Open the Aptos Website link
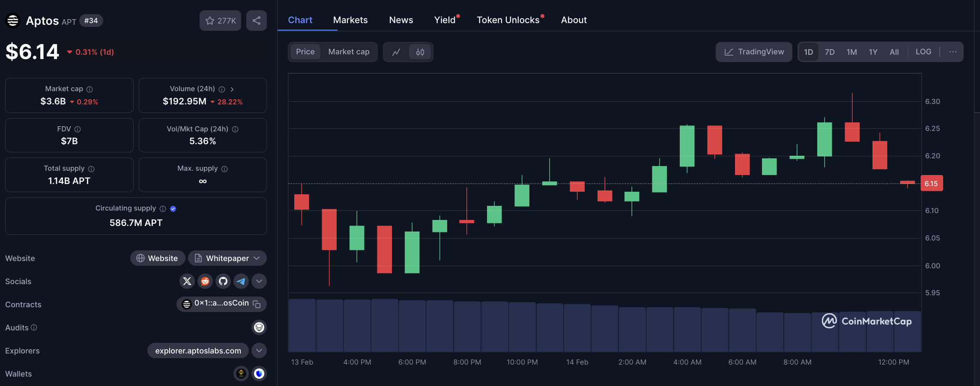 point(158,258)
